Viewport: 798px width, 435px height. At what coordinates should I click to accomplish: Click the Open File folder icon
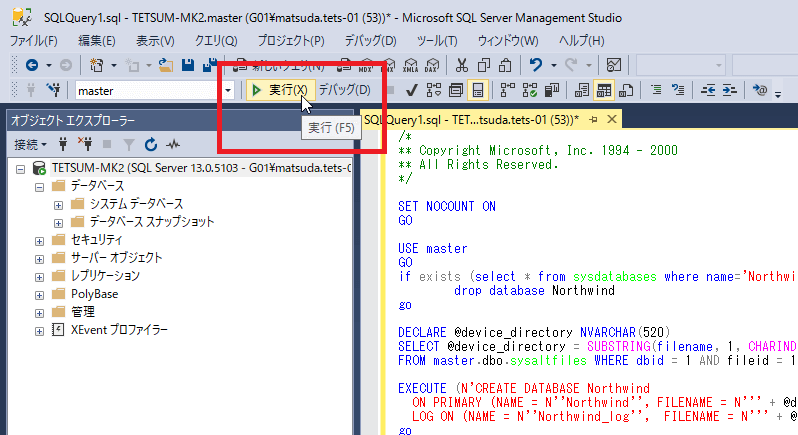click(165, 65)
